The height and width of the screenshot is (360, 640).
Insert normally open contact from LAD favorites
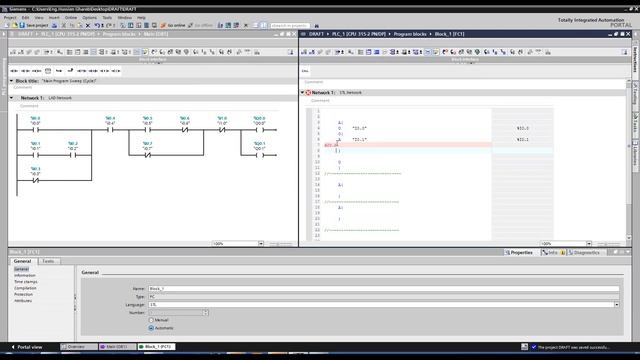(14, 71)
